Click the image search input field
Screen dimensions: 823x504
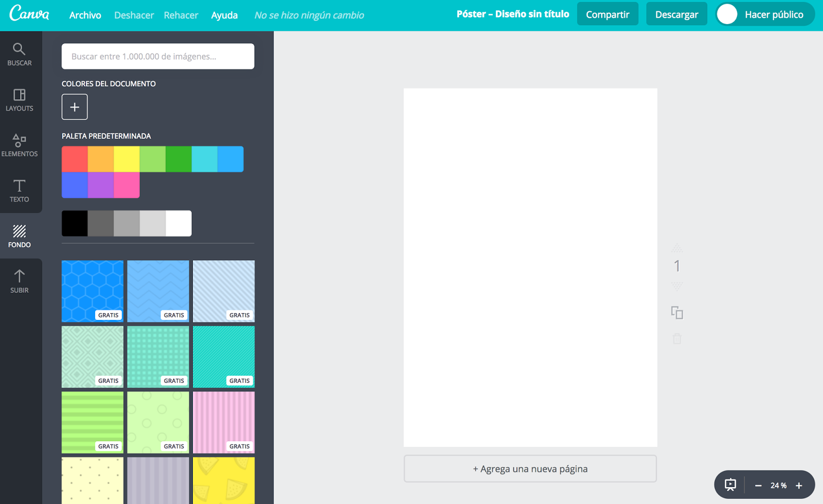pos(158,56)
